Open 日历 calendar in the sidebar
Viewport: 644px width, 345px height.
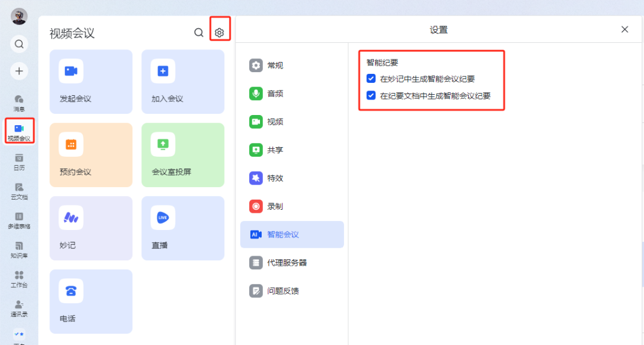click(19, 162)
